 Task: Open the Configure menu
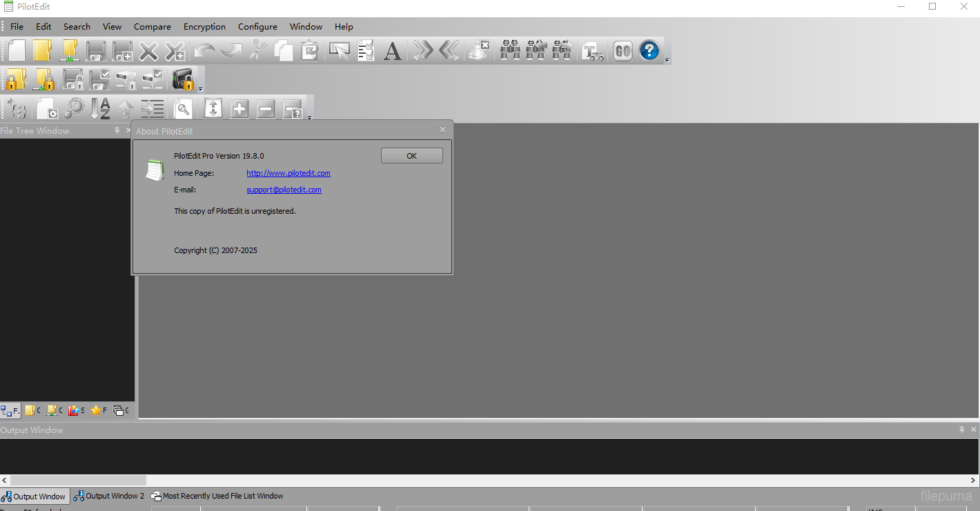pos(257,26)
